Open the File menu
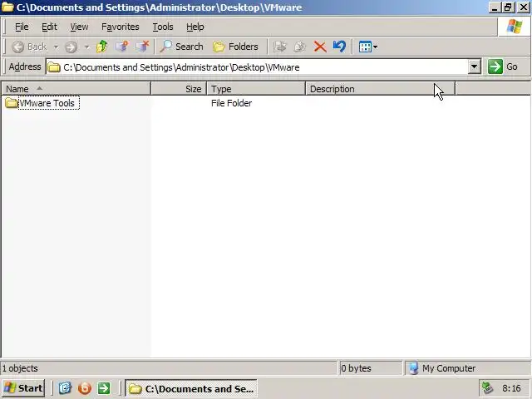Screen dimensions: 532x399 tap(22, 27)
